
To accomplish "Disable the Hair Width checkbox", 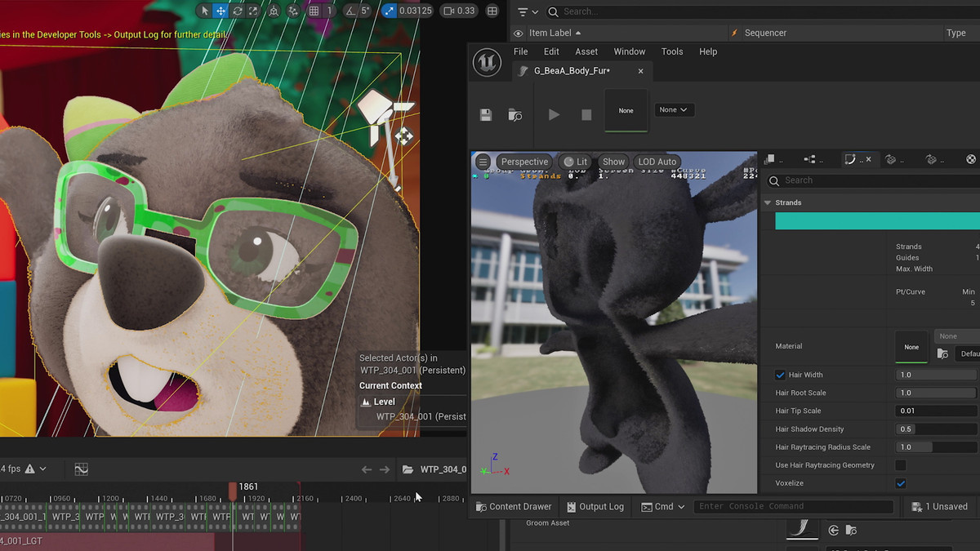I will (x=780, y=375).
